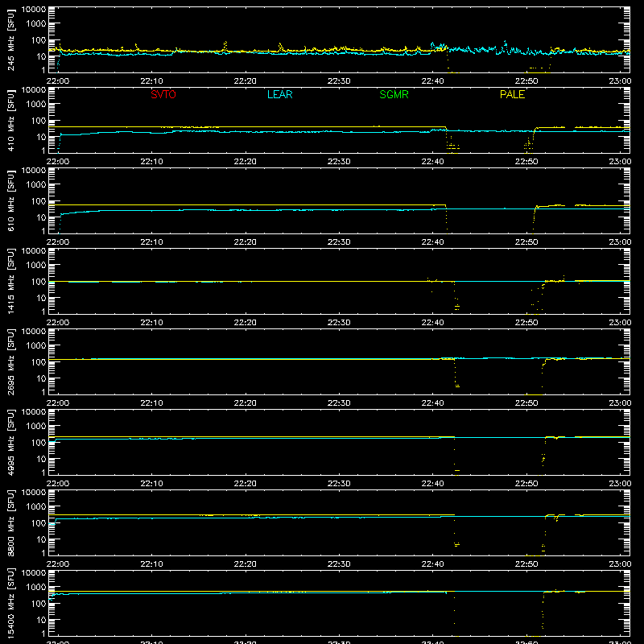Click 22:40 time label under 245 MHz panel
Screen dimensions: 644x644
tap(432, 81)
